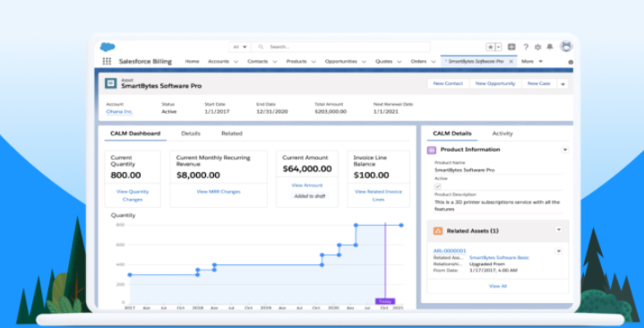Expand the Orders nav dropdown chevron

tap(434, 62)
